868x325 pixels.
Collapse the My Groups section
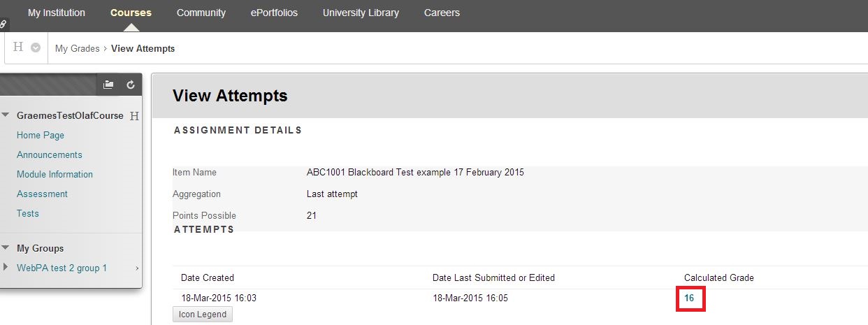[x=6, y=248]
